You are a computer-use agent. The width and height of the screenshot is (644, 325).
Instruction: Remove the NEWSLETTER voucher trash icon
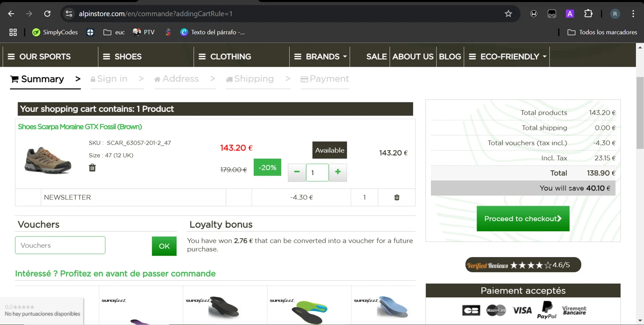click(x=397, y=197)
